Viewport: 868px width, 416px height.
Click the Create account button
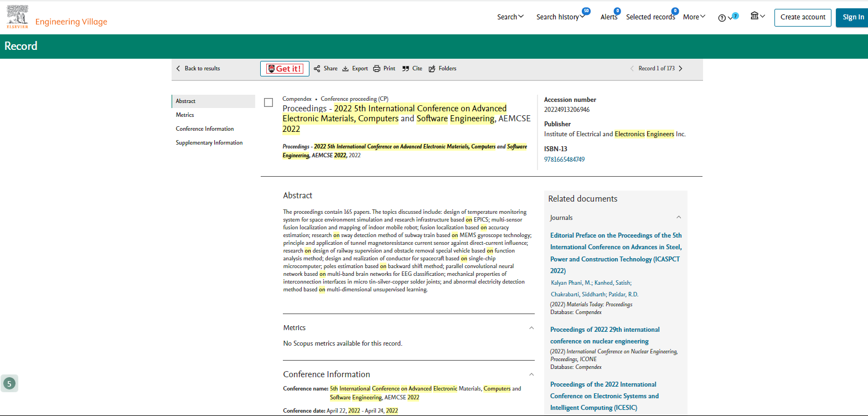803,17
